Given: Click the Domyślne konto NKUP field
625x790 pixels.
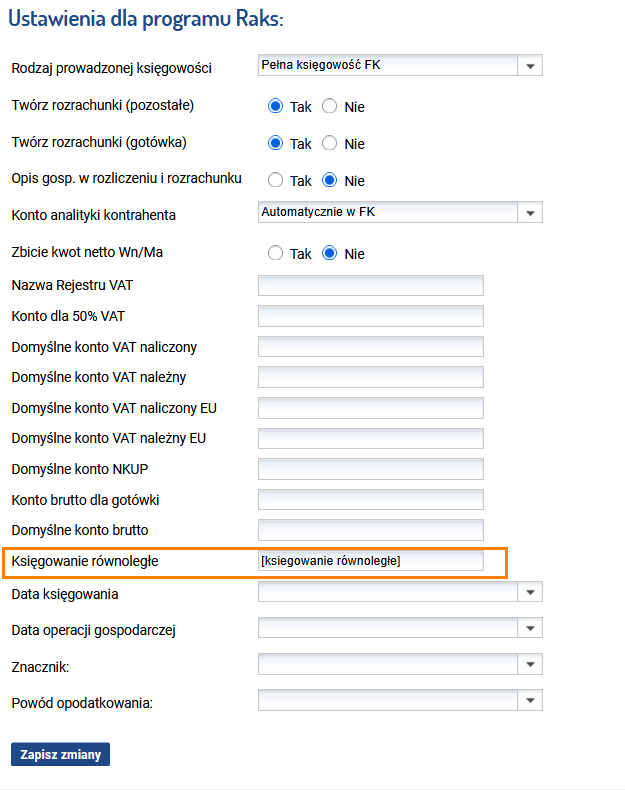Looking at the screenshot, I should point(371,469).
